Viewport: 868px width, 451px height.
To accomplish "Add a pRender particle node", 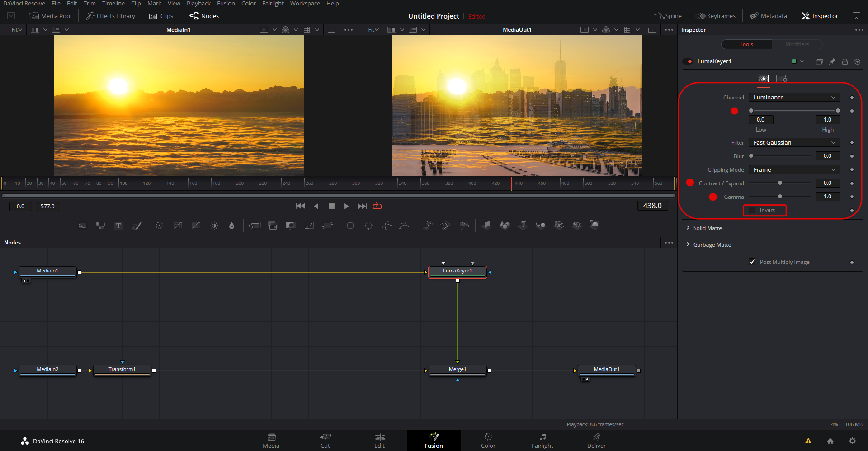I will click(464, 225).
